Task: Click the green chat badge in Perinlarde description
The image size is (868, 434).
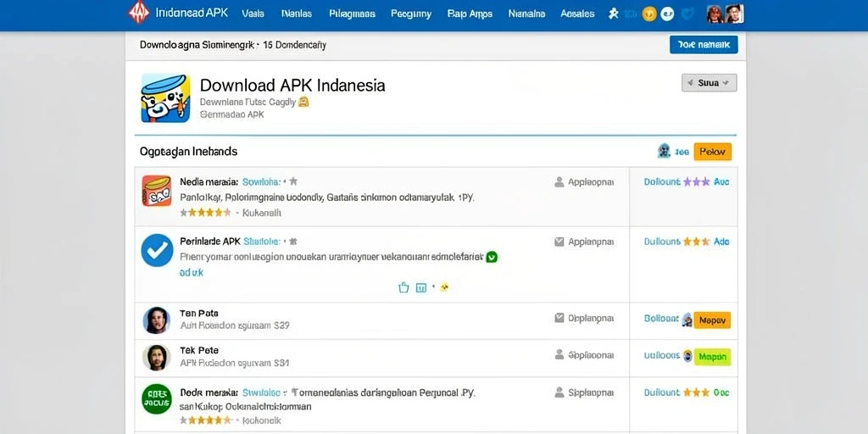Action: [492, 257]
